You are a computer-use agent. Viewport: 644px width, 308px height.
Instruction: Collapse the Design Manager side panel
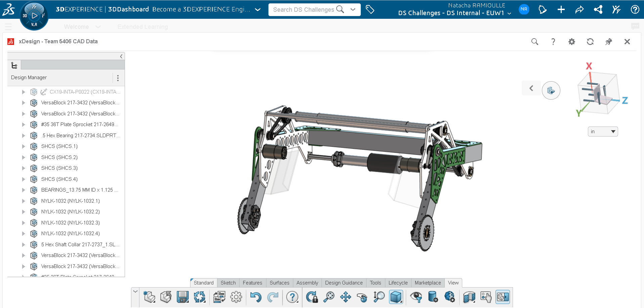(121, 56)
